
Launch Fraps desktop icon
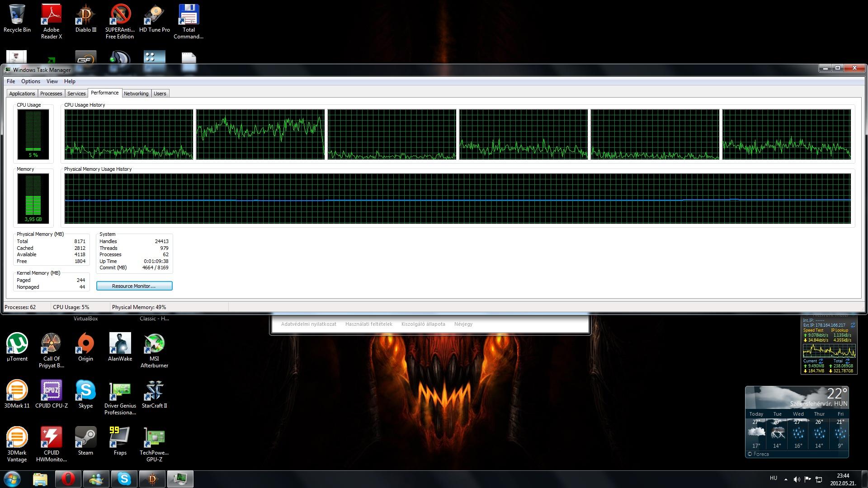(120, 441)
